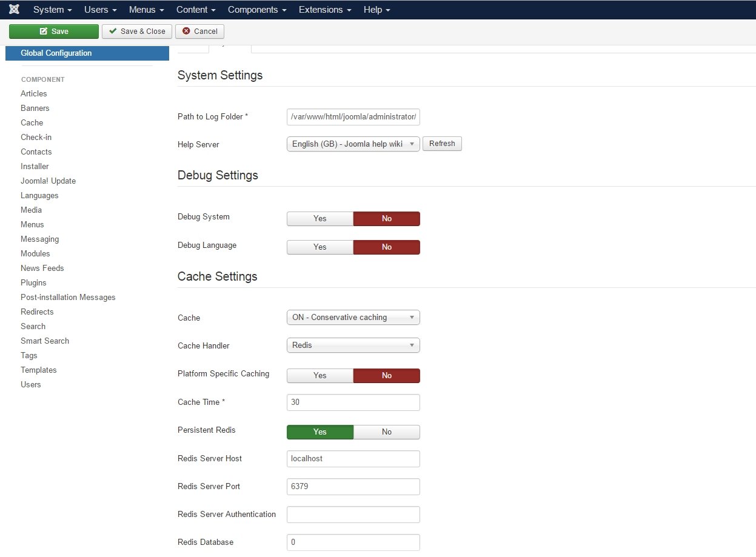Viewport: 756px width, 557px height.
Task: Expand the Cache mode dropdown
Action: [353, 318]
